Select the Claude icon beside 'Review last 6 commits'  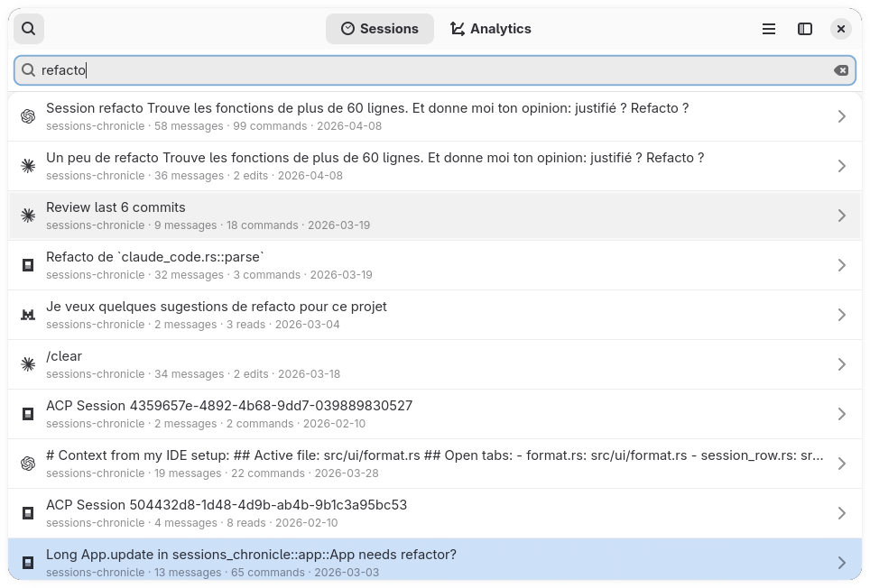coord(28,215)
